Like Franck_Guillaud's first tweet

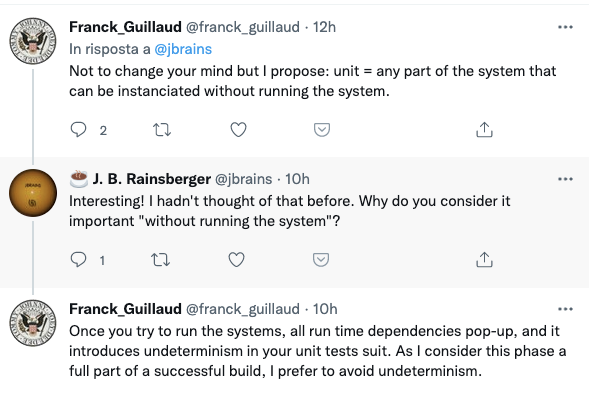[x=238, y=130]
